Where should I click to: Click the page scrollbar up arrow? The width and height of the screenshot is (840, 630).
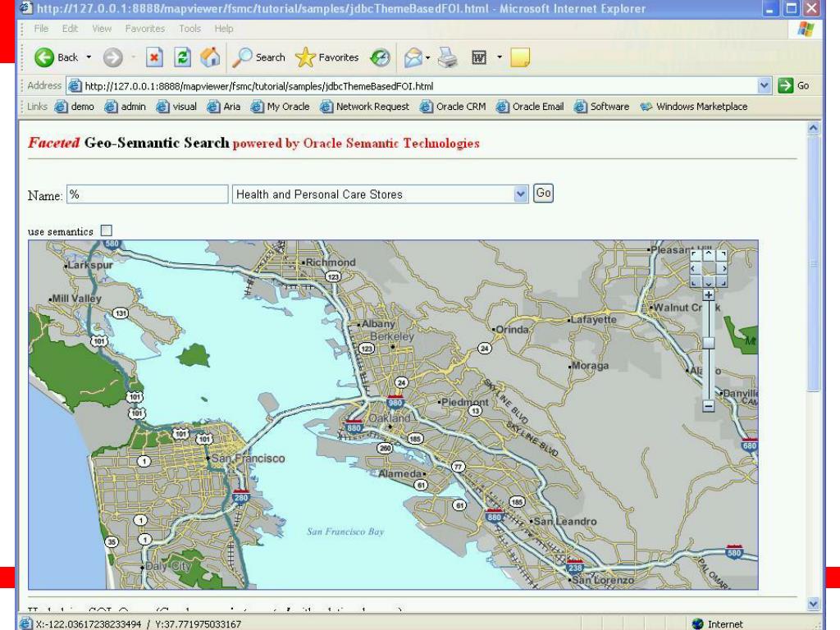click(x=813, y=127)
